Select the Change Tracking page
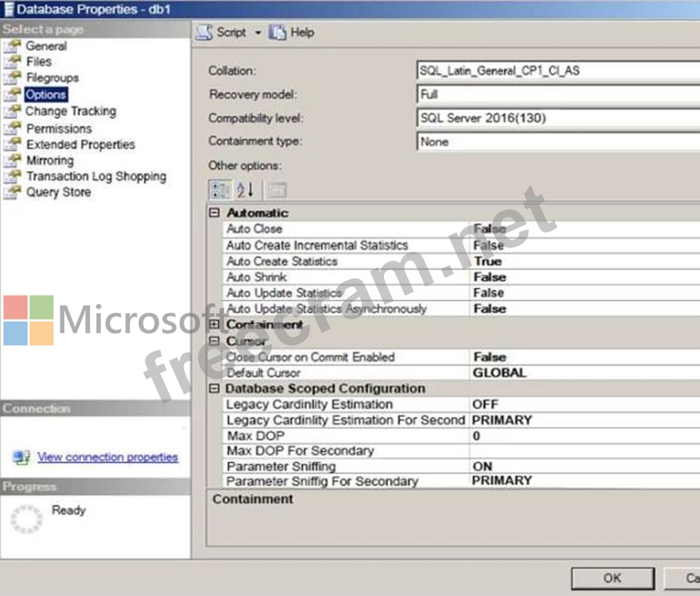Screen dimensions: 700x596 coord(70,111)
